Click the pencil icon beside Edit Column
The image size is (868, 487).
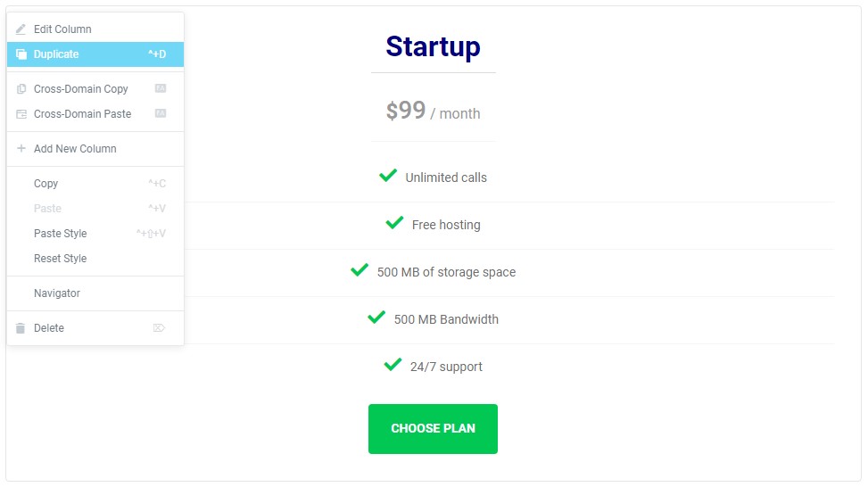coord(21,29)
